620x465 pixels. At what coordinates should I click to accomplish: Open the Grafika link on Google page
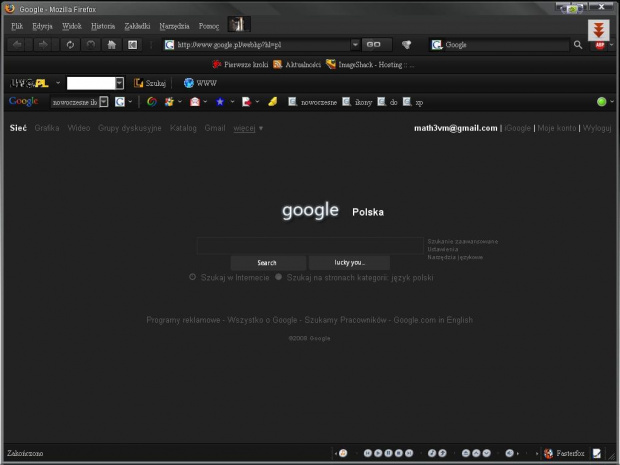[x=47, y=128]
